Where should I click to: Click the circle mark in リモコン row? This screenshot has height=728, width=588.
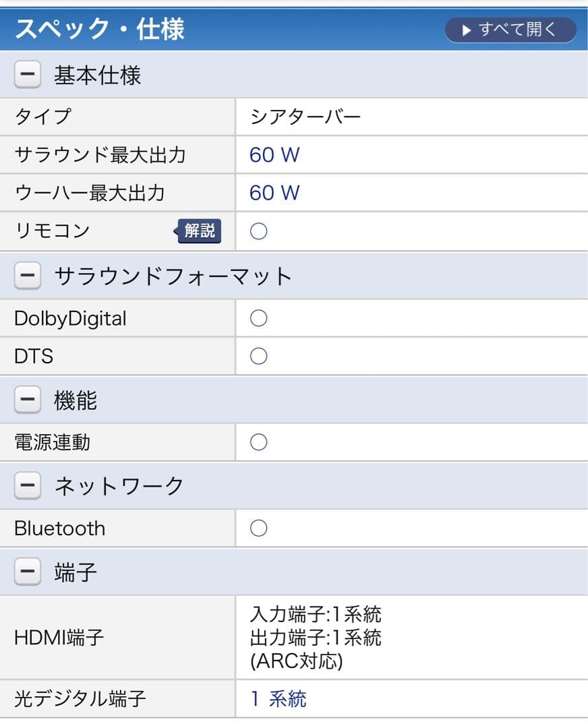pos(258,231)
